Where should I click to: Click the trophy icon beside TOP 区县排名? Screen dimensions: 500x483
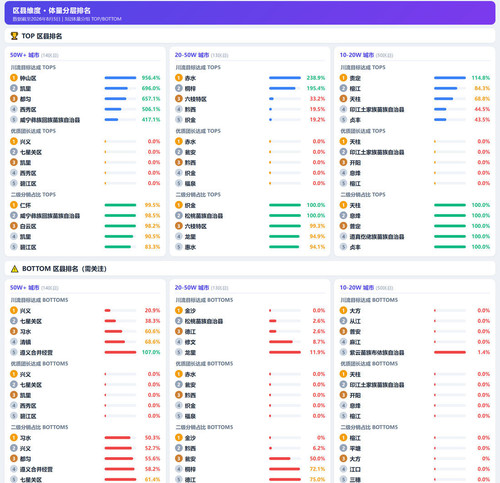point(14,36)
